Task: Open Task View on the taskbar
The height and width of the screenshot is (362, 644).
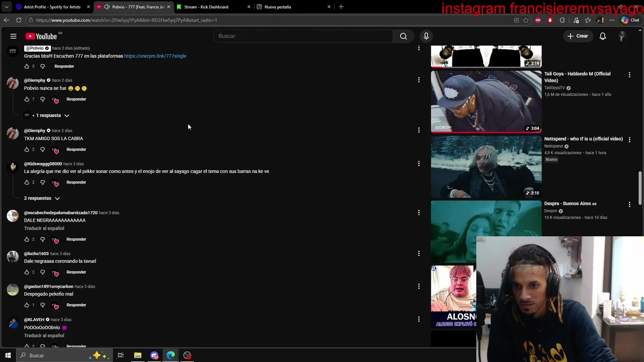Action: point(121,355)
